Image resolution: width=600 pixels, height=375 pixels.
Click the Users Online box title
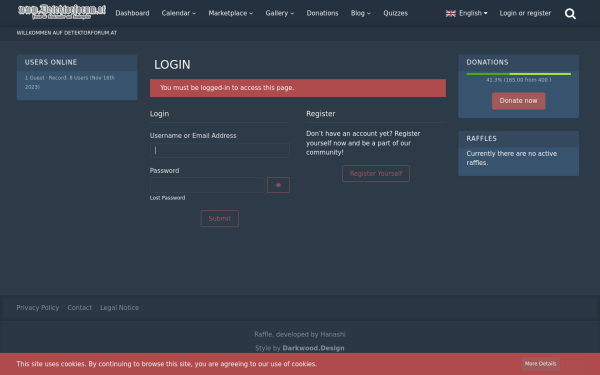(51, 62)
